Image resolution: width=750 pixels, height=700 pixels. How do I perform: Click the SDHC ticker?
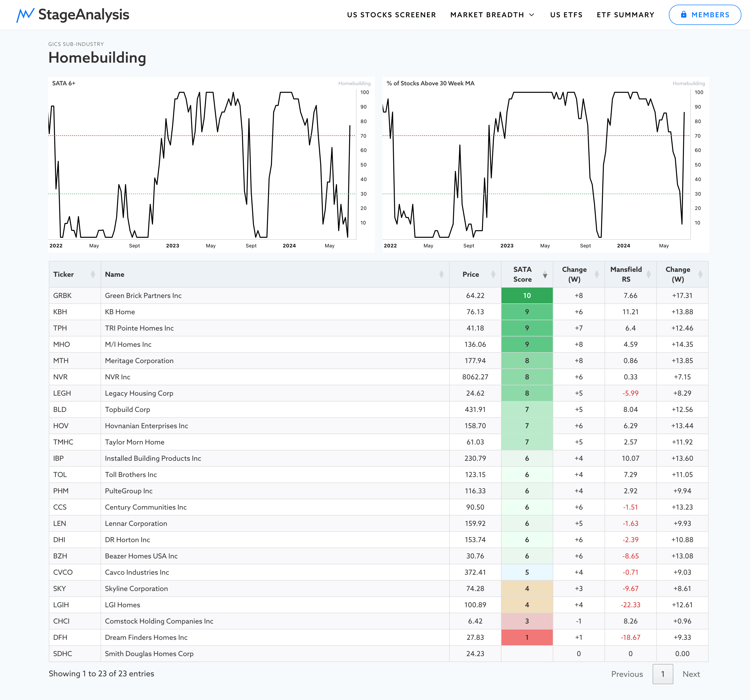[x=63, y=654]
